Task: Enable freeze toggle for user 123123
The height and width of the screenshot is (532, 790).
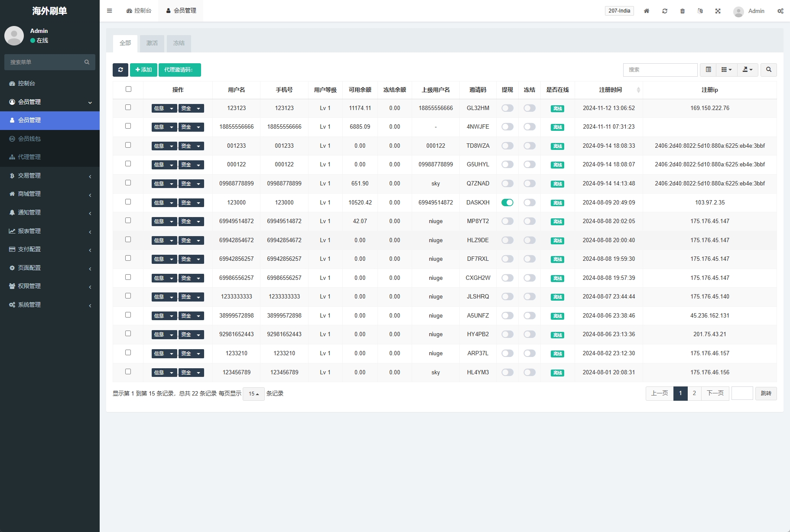Action: point(529,108)
